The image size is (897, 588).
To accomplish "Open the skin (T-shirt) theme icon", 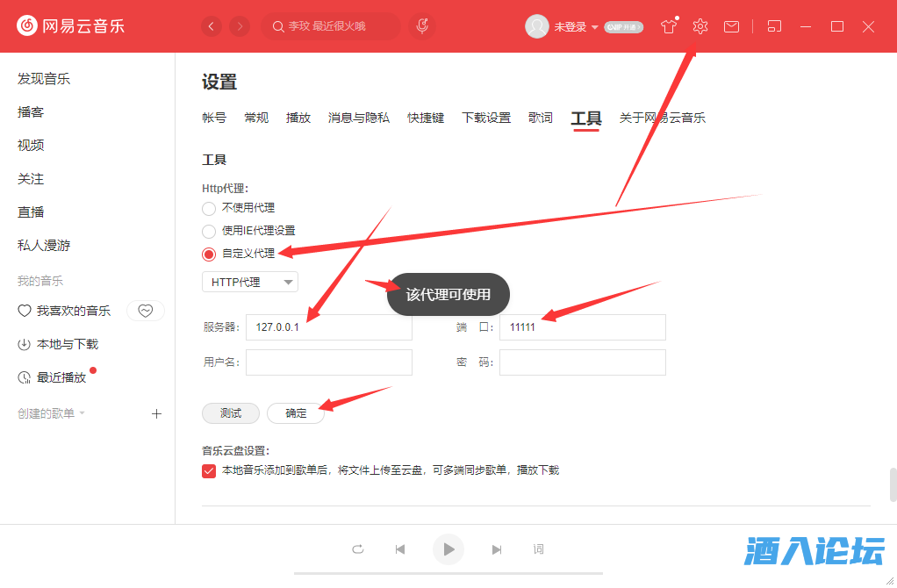I will [x=669, y=26].
